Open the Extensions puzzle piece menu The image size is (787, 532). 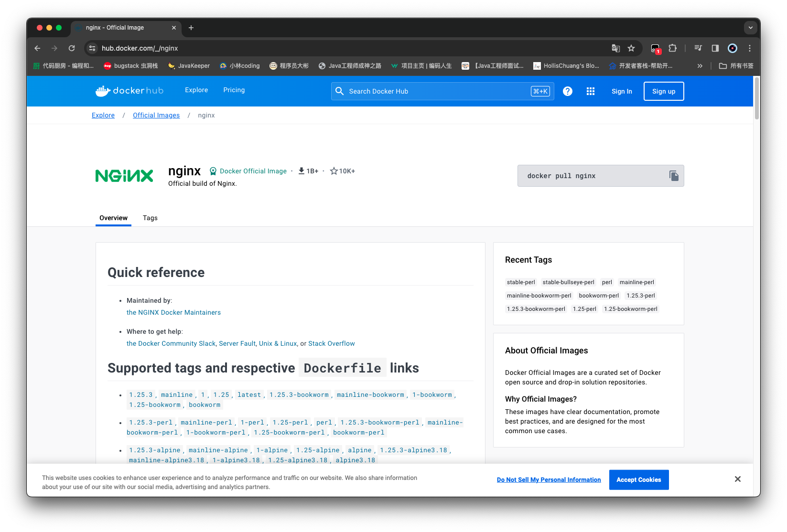(673, 48)
